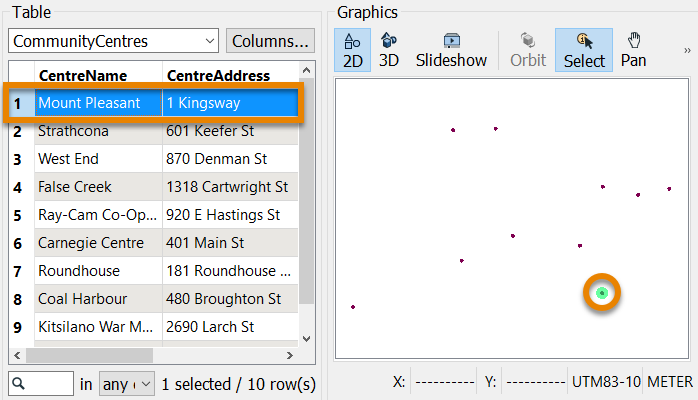Click the 1318 Cartwright St cell
Viewport: 698px width, 400px height.
click(230, 187)
